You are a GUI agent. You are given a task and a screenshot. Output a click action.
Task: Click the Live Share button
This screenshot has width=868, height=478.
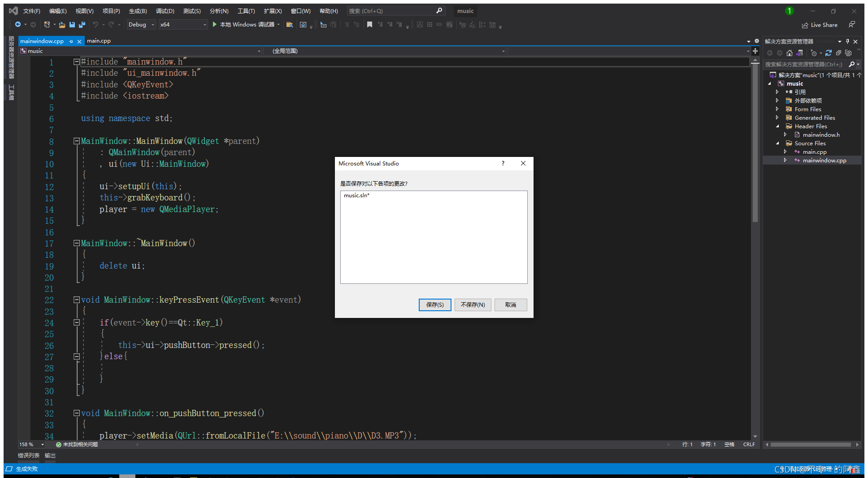(820, 25)
